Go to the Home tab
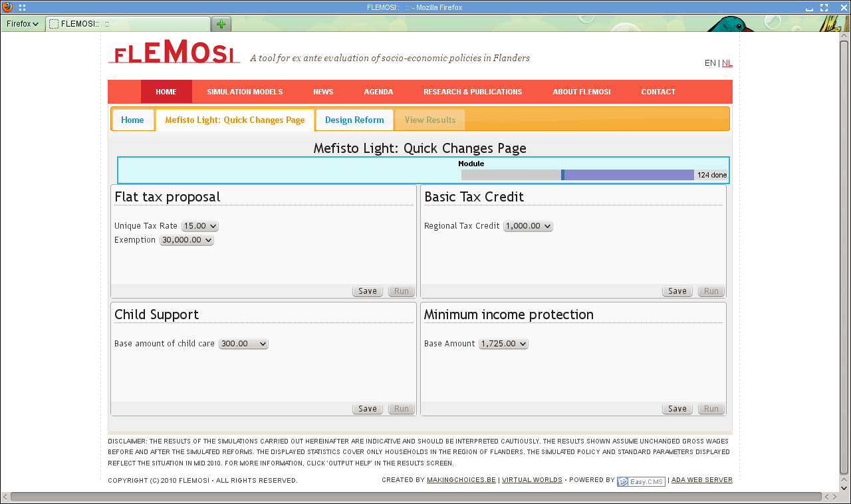 (x=132, y=120)
